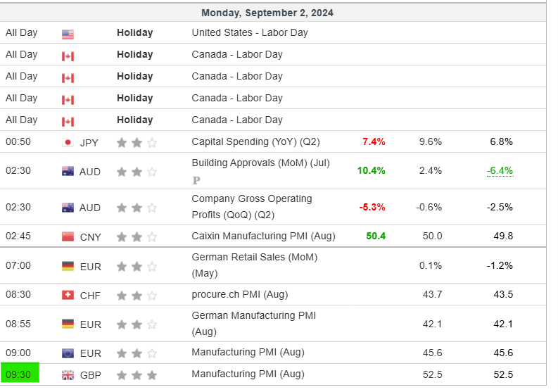The width and height of the screenshot is (558, 392).
Task: Click the Switzerland flag next to CHF
Action: pyautogui.click(x=68, y=295)
